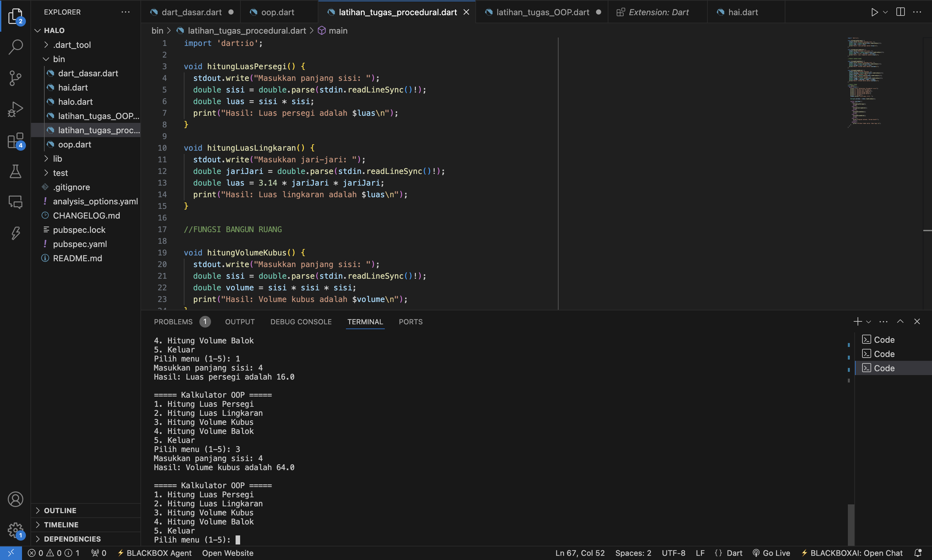Open the Search view in activity bar

point(16,47)
